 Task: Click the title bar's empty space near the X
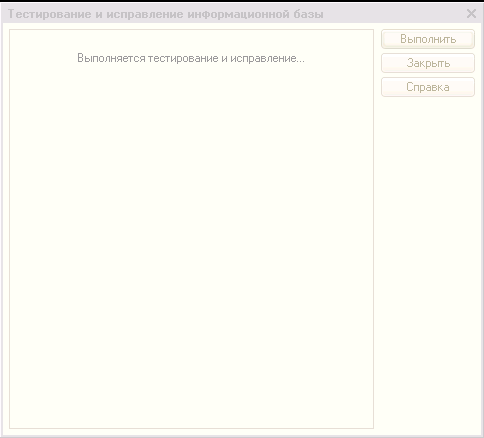(x=393, y=14)
